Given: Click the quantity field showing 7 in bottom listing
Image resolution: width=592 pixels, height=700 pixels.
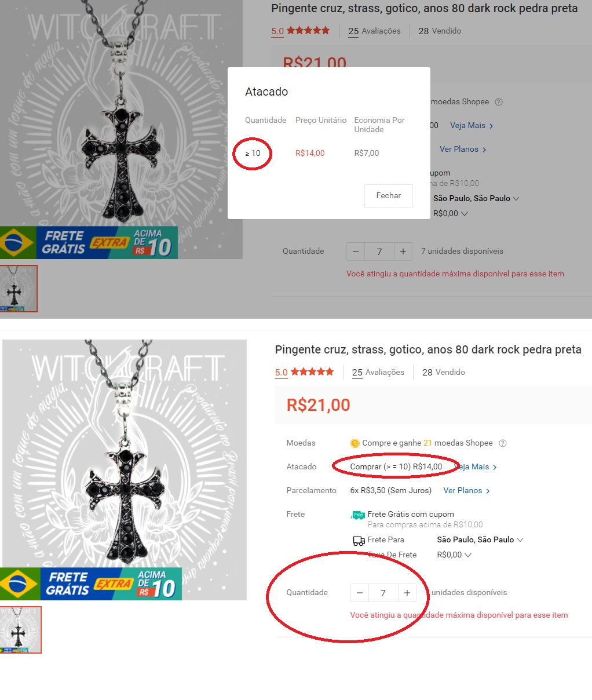Looking at the screenshot, I should 383,593.
